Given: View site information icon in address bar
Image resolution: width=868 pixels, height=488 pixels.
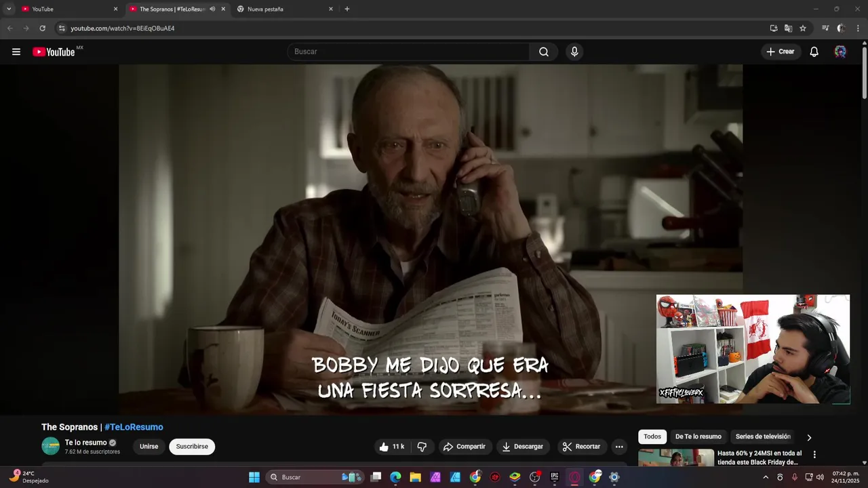Looking at the screenshot, I should [x=62, y=28].
